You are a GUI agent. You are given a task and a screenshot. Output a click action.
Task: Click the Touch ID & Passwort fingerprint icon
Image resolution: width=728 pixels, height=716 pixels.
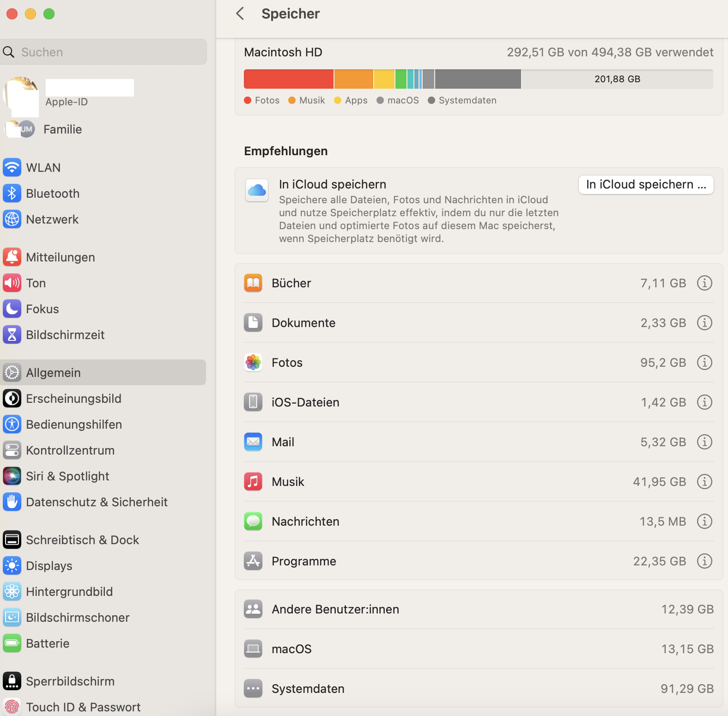12,707
